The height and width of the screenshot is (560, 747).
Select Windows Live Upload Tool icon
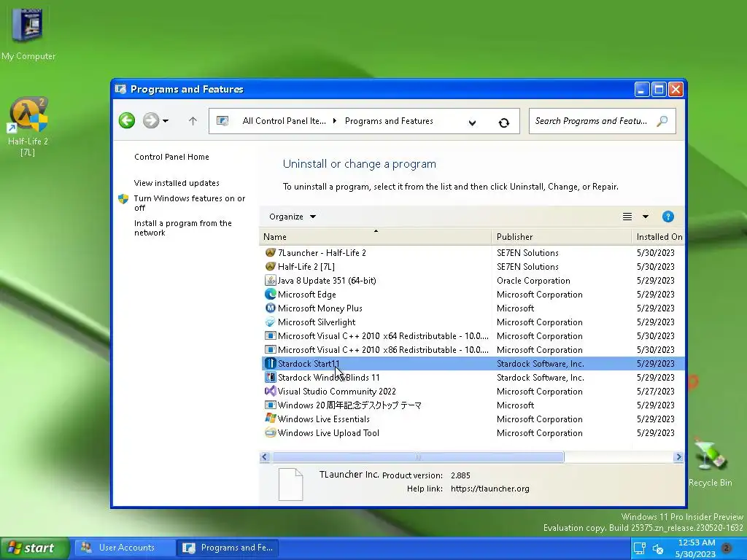270,432
